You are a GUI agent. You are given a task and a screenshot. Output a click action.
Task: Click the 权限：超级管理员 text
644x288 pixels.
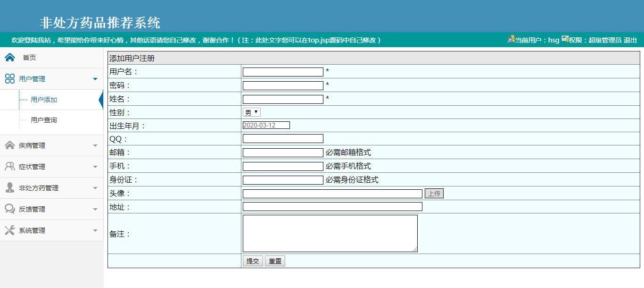[595, 40]
